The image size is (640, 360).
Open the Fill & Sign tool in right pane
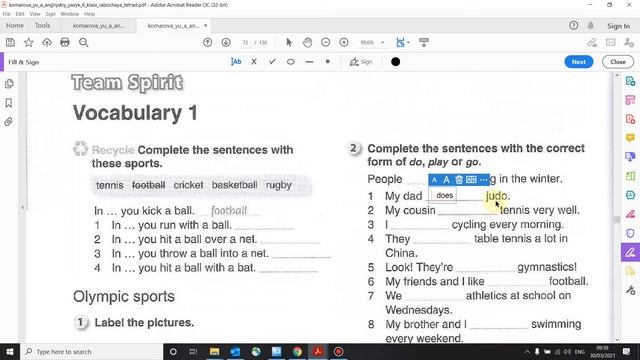630,253
